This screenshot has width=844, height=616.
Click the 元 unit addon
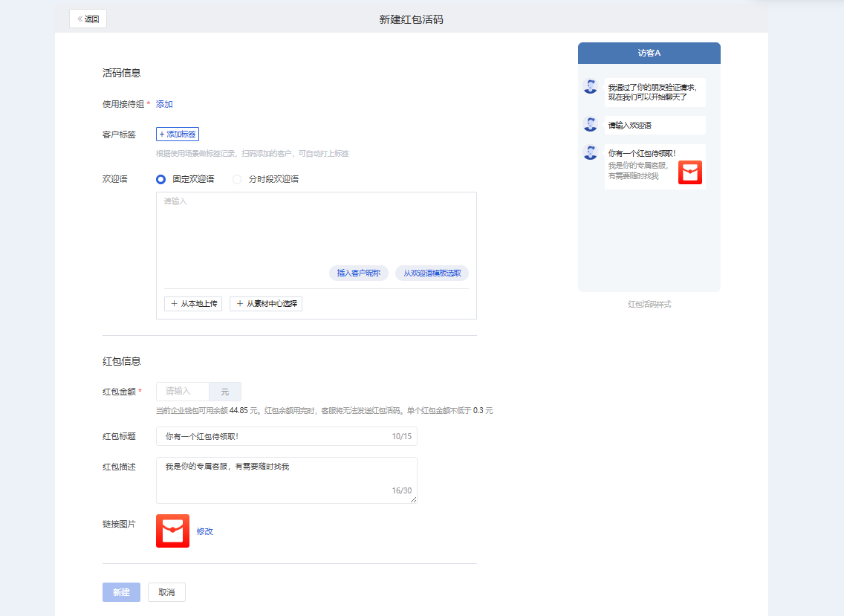coord(225,392)
